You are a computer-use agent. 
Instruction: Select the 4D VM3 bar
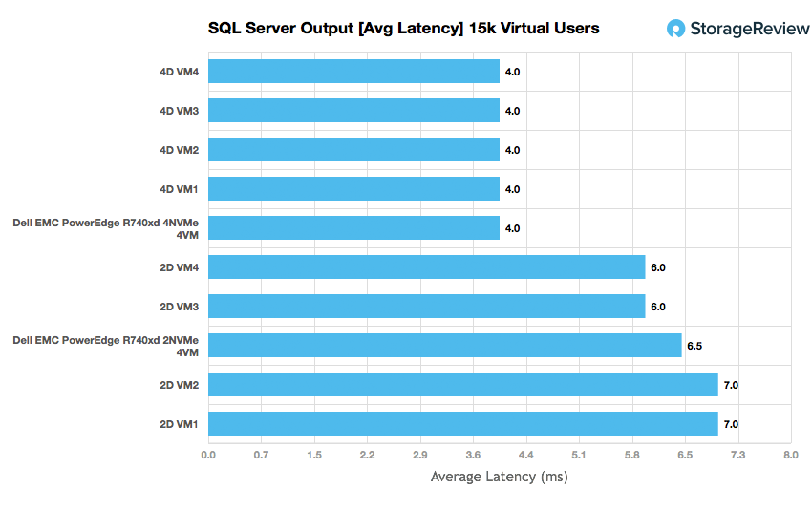(x=353, y=110)
